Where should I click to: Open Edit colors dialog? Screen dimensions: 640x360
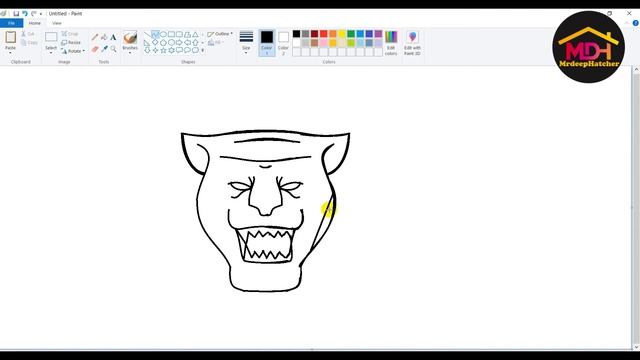tap(391, 43)
